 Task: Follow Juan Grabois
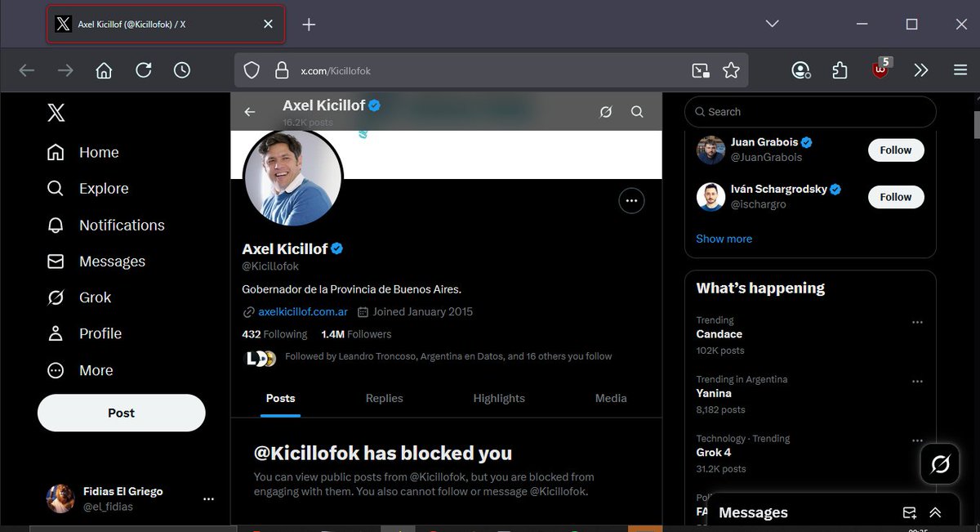(895, 150)
